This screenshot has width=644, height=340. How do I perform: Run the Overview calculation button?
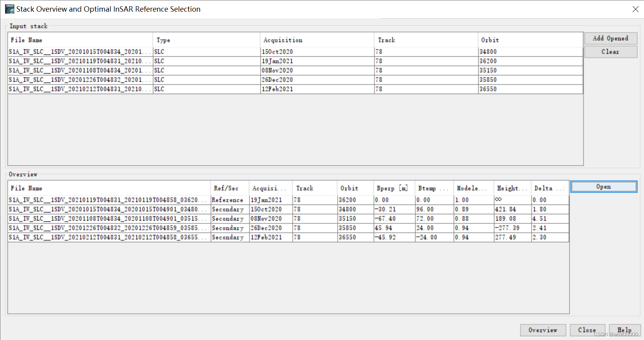pyautogui.click(x=543, y=330)
